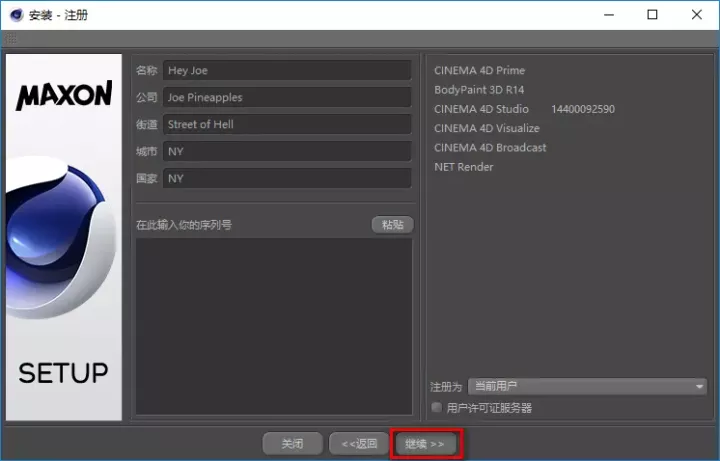Maximize the installer window
This screenshot has height=461, width=720.
click(x=652, y=15)
